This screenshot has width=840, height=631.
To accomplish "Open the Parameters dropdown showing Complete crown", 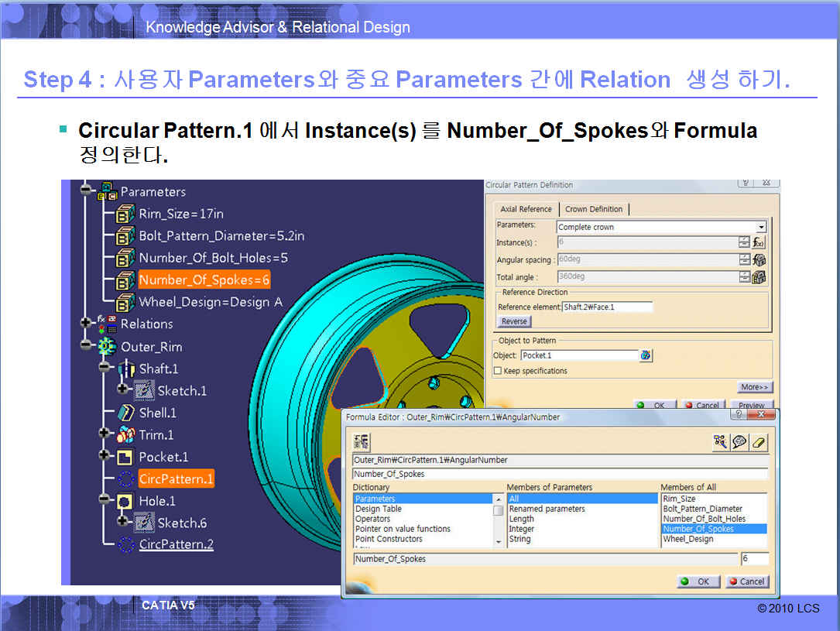I will pyautogui.click(x=761, y=227).
